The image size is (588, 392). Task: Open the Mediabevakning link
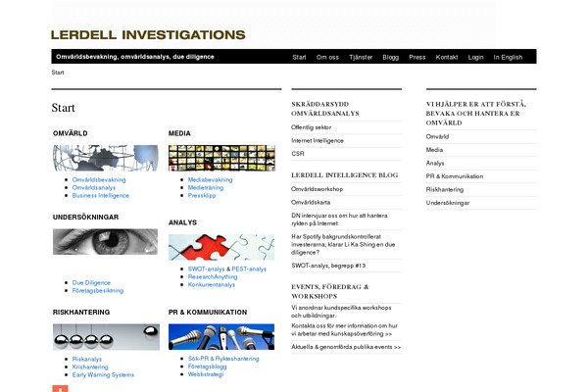coord(210,179)
